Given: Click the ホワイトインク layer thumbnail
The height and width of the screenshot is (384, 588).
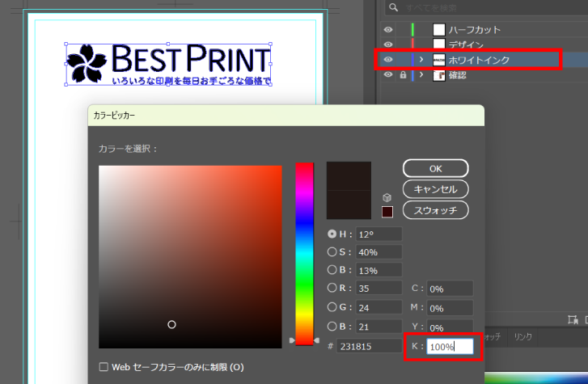Looking at the screenshot, I should point(439,60).
